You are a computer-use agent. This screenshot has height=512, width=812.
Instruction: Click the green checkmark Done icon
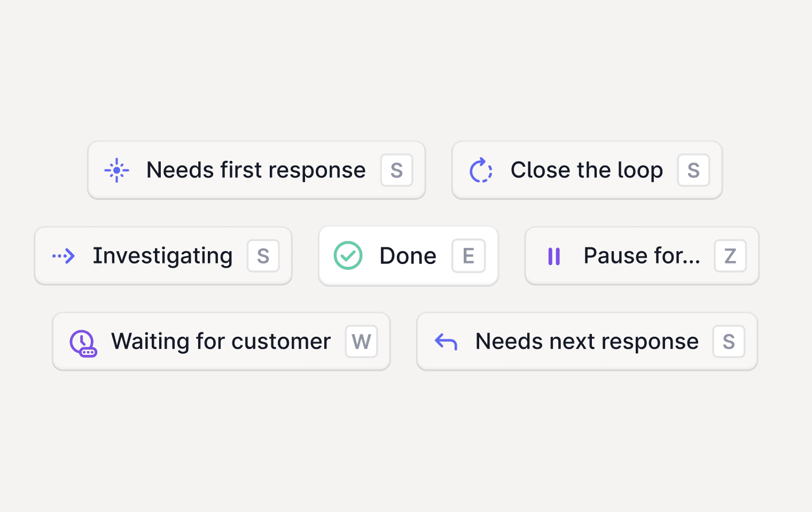click(348, 255)
